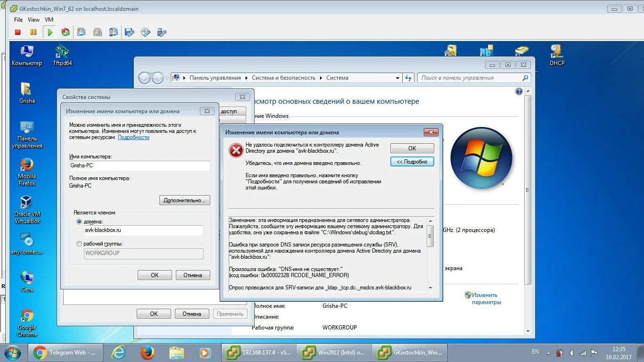Click the Изменить параметры link
This screenshot has width=644, height=362.
[x=486, y=298]
